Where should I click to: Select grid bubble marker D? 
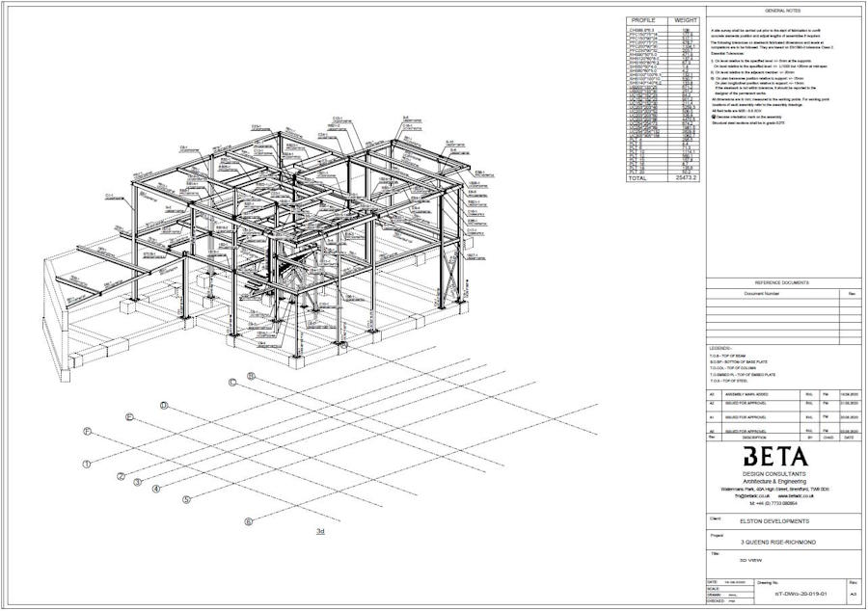tap(164, 406)
